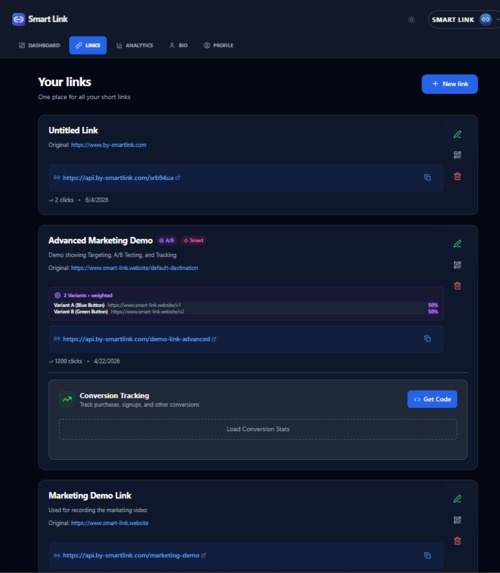
Task: Open the marketing-demo short link
Action: [x=131, y=555]
